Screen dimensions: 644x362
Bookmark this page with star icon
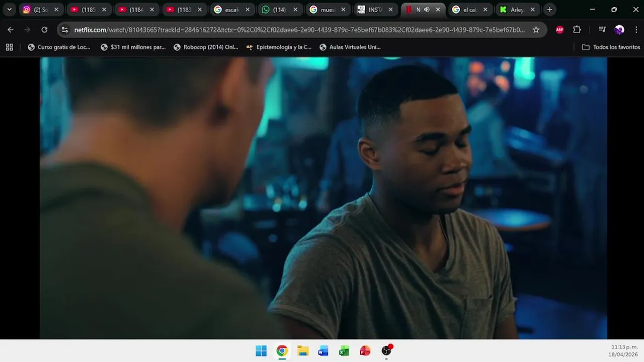pos(536,30)
